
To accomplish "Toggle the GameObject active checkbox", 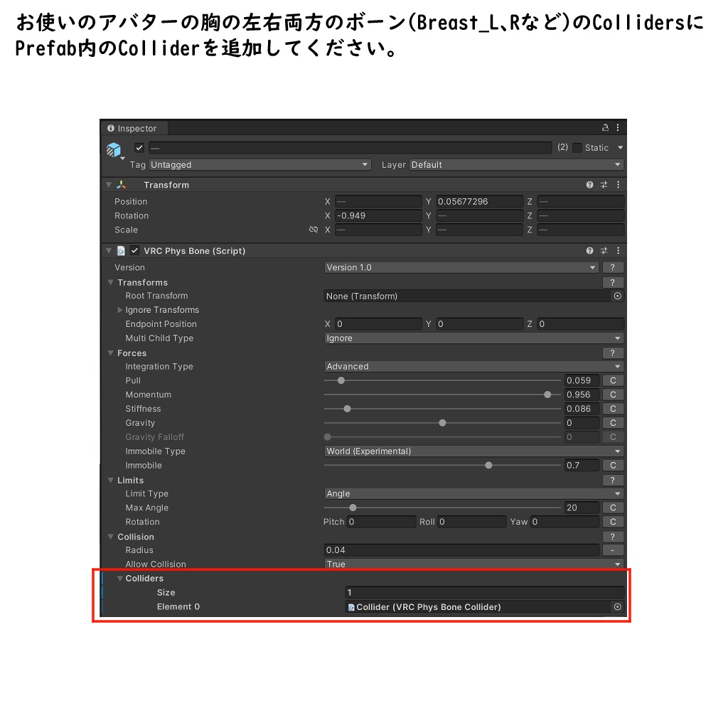I will pos(139,148).
